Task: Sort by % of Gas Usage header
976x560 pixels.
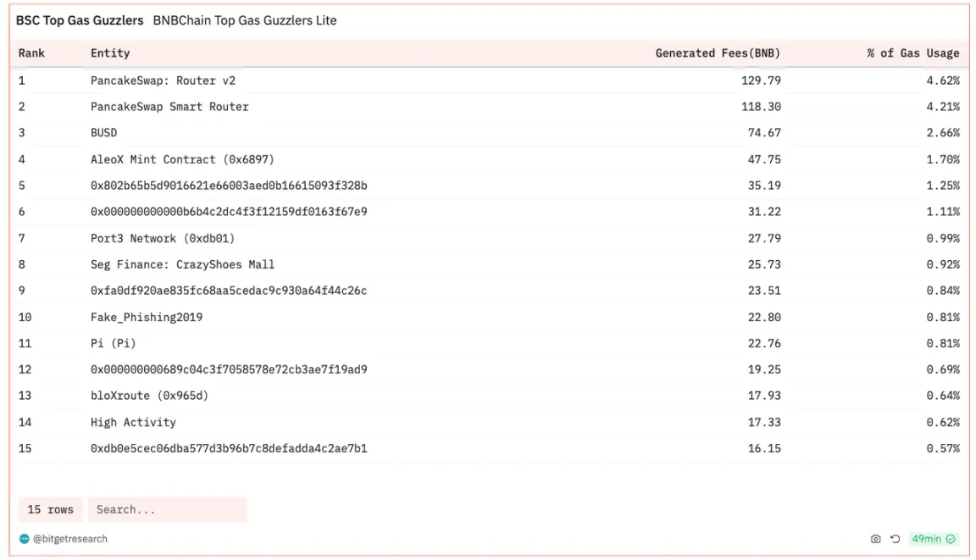Action: (x=912, y=53)
